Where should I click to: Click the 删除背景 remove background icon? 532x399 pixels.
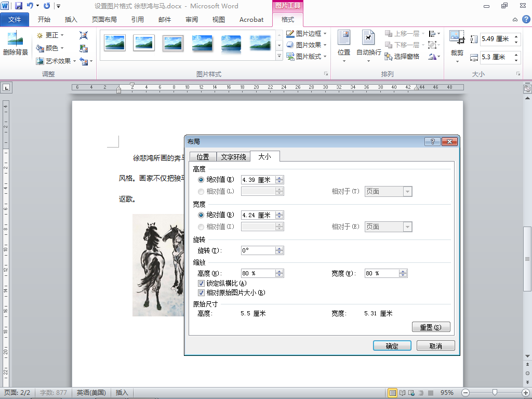coord(15,44)
